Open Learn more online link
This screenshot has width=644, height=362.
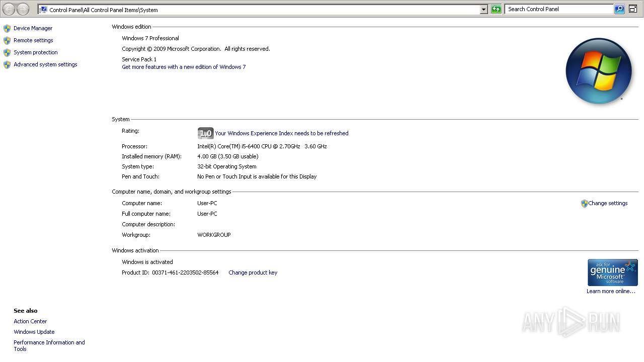click(611, 291)
